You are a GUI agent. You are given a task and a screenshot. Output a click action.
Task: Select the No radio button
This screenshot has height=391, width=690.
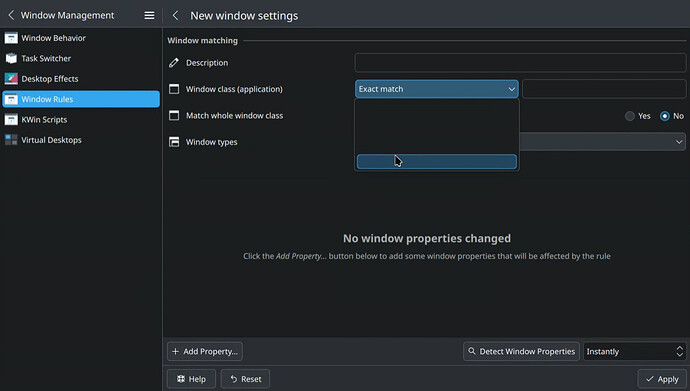coord(664,116)
